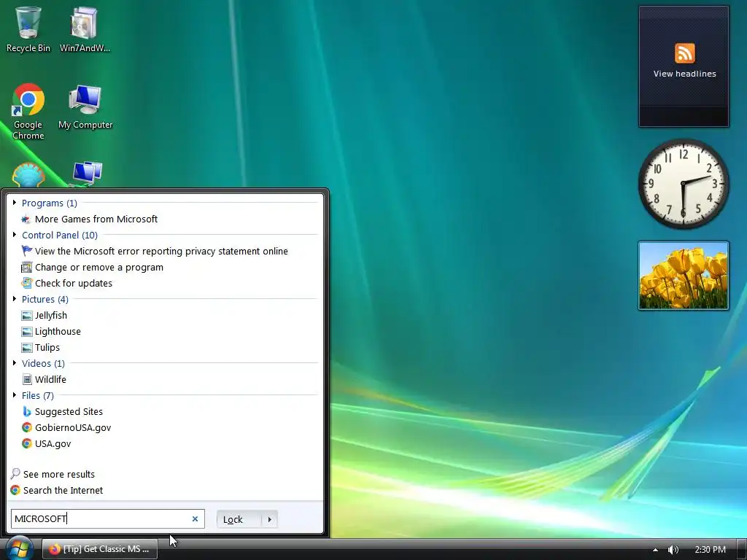
Task: Collapse the Programs (1) results group
Action: click(x=15, y=203)
